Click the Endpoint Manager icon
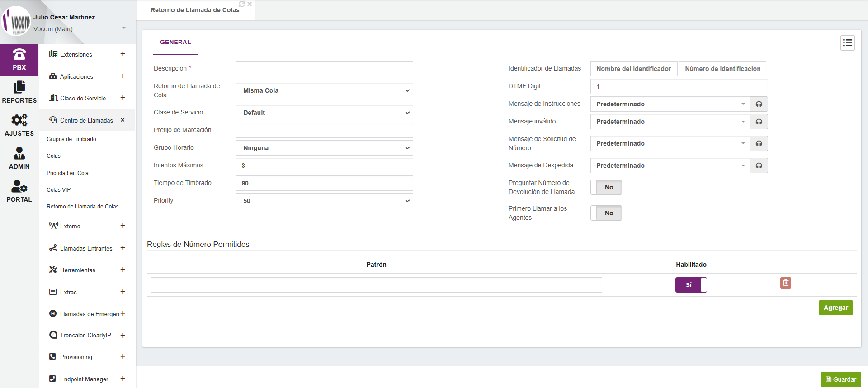The height and width of the screenshot is (388, 868). click(x=53, y=379)
